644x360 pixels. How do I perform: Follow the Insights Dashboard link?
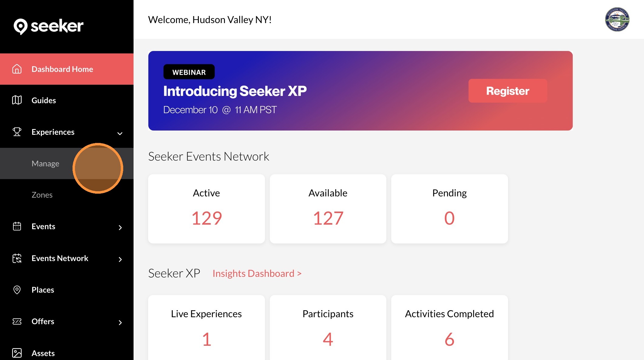tap(257, 273)
